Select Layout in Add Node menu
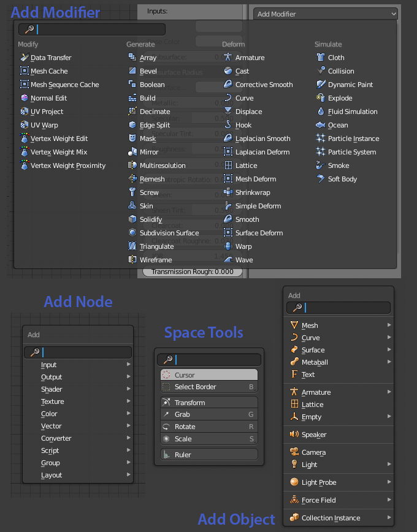This screenshot has width=417, height=532. (x=52, y=475)
